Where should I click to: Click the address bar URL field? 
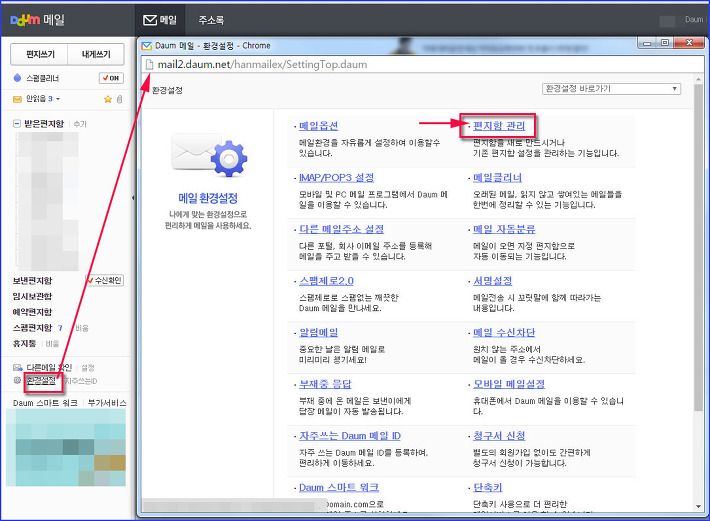(421, 64)
